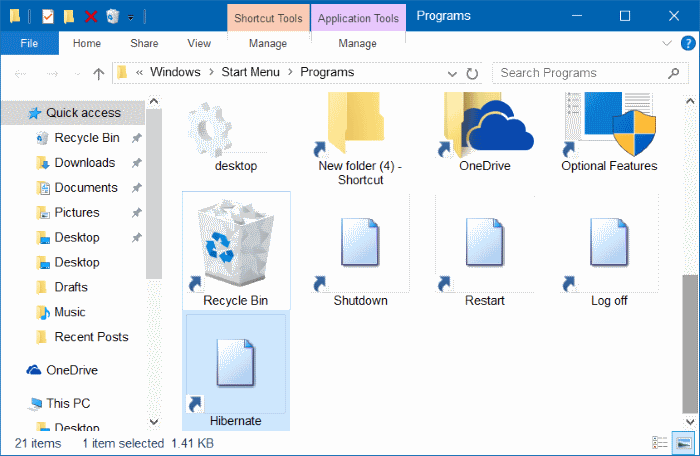Image resolution: width=700 pixels, height=456 pixels.
Task: Click navigation pane scroll down arrow
Action: (x=154, y=421)
